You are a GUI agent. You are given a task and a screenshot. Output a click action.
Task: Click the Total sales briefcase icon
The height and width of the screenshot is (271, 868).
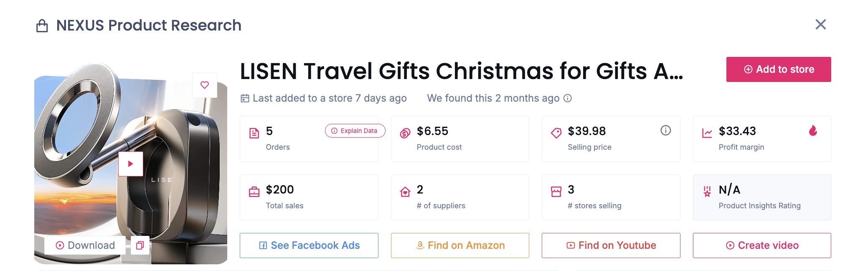pyautogui.click(x=254, y=192)
